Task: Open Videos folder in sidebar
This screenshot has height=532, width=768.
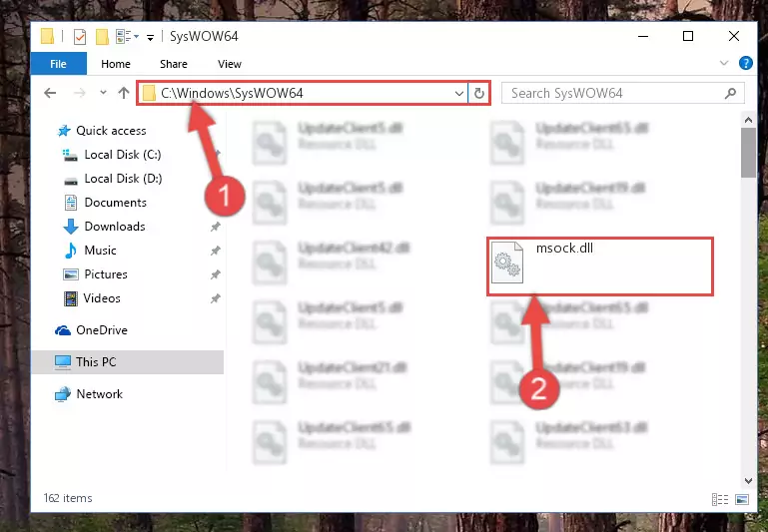Action: (x=102, y=298)
